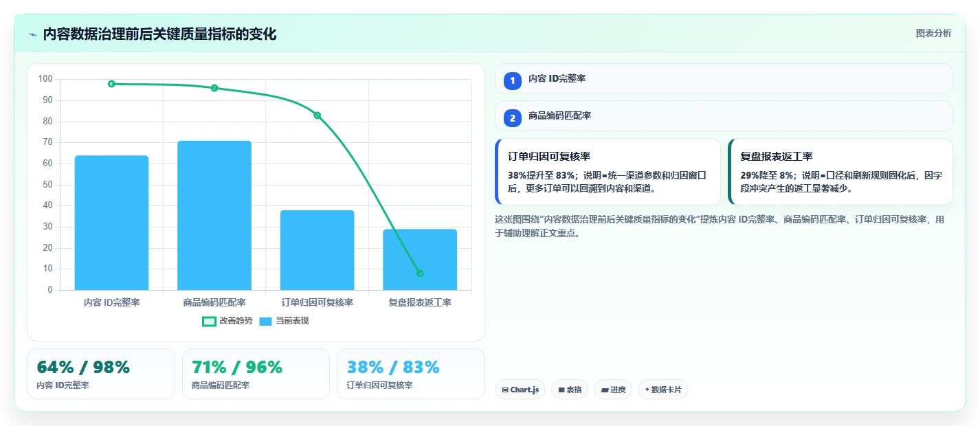Click the 64% / 98% stat card

(101, 374)
